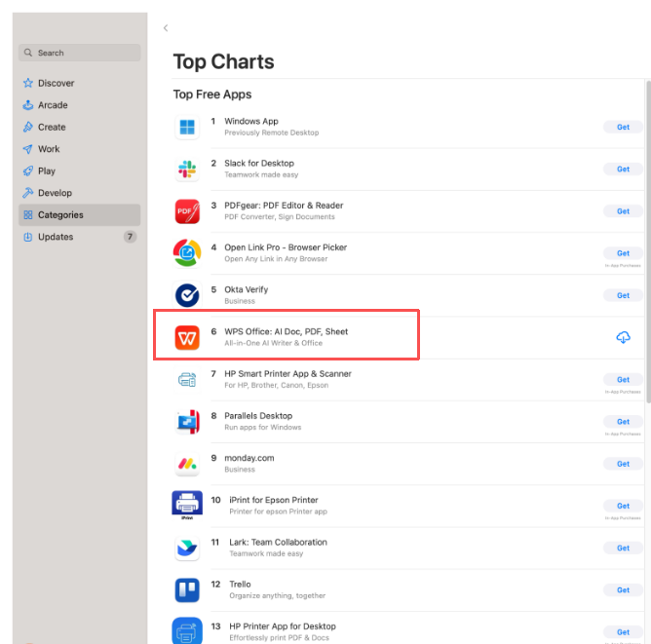Click the Trello app icon
Image resolution: width=651 pixels, height=644 pixels.
(x=187, y=589)
